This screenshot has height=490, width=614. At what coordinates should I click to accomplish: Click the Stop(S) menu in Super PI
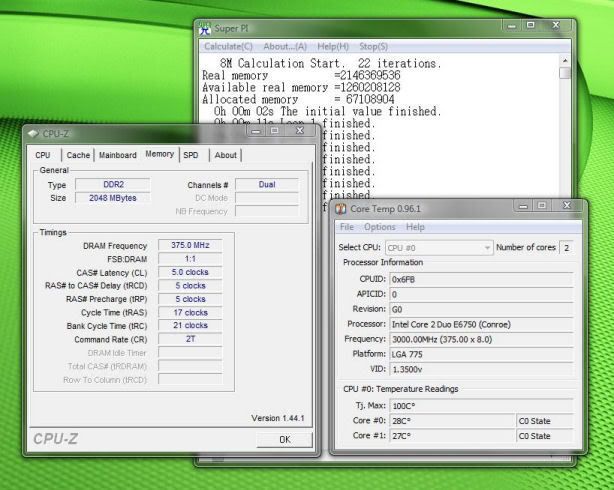click(374, 47)
